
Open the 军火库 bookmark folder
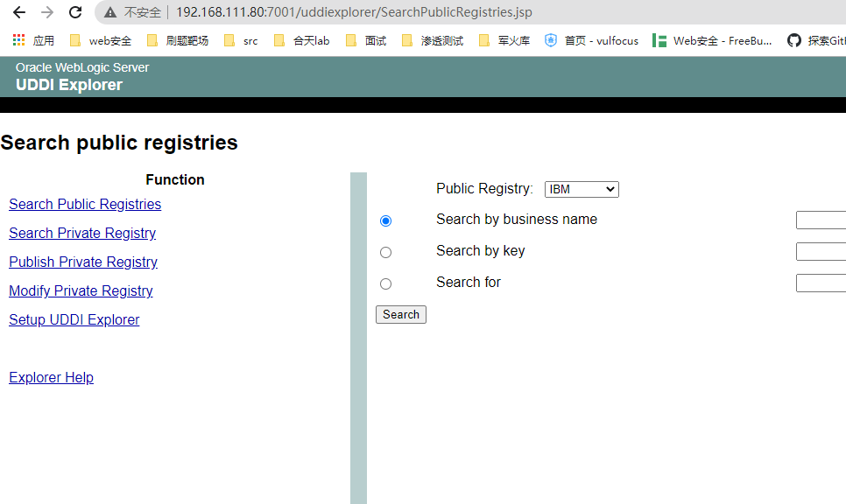pos(504,40)
